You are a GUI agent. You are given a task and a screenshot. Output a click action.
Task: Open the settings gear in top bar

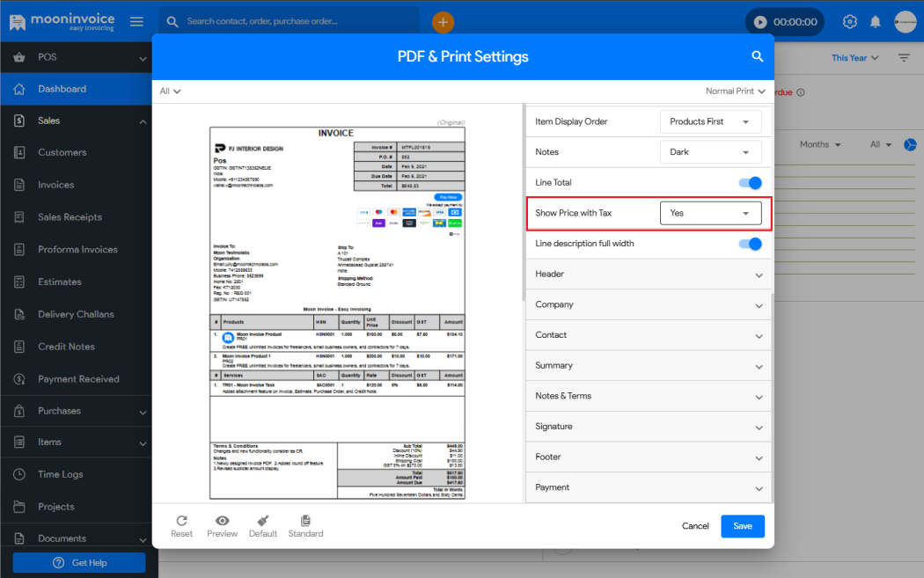point(849,21)
